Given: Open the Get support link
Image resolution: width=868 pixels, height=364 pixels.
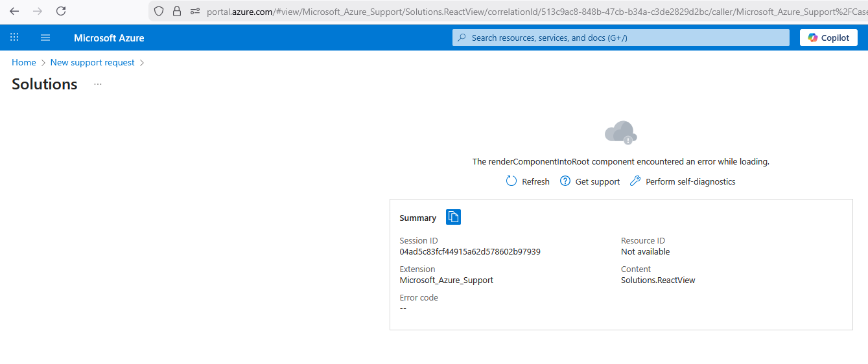Looking at the screenshot, I should click(x=598, y=182).
